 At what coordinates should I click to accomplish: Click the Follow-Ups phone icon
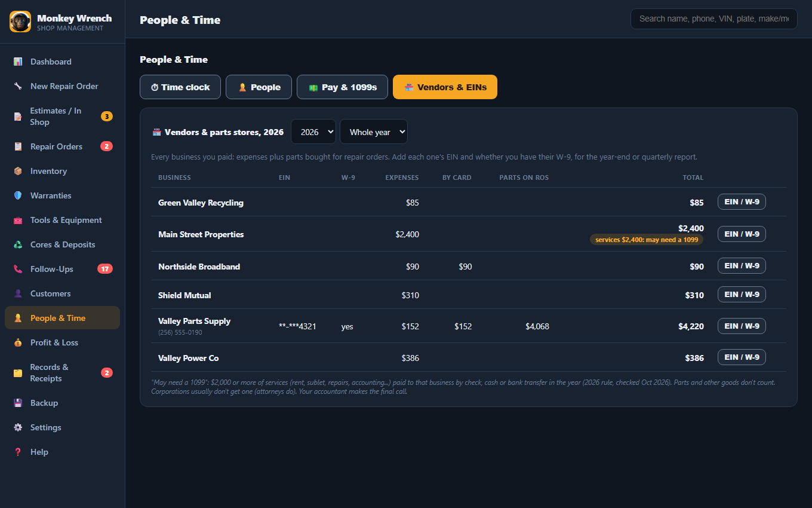tap(18, 269)
